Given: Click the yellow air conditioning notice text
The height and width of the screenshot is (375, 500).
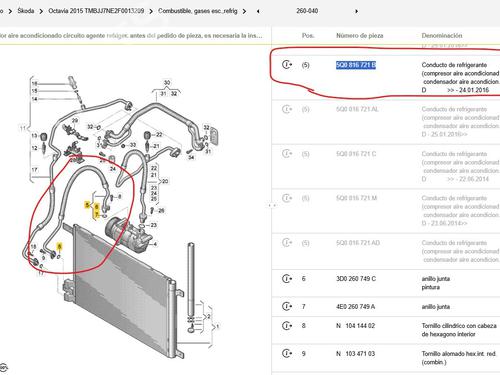Looking at the screenshot, I should [x=131, y=35].
